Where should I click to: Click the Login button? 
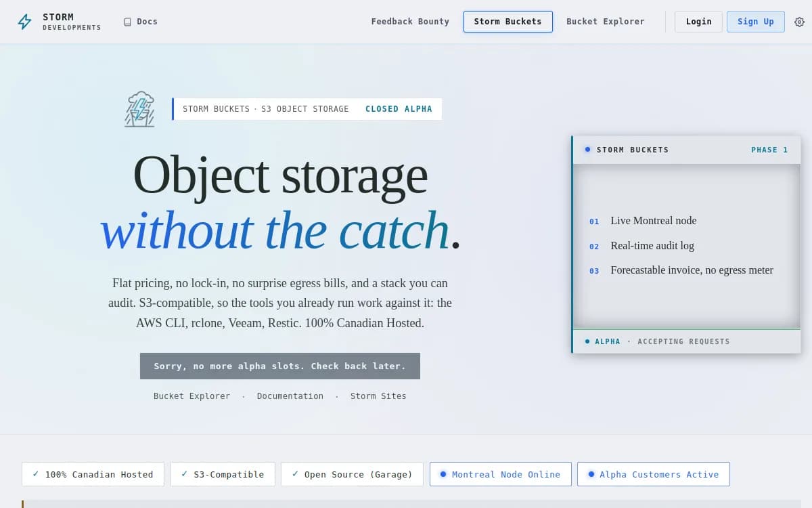tap(699, 22)
